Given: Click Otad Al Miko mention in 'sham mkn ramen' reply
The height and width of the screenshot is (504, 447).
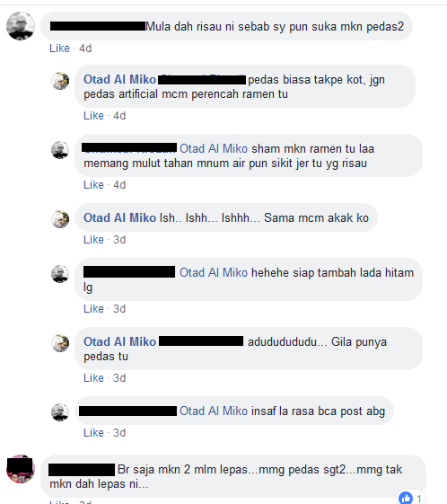Looking at the screenshot, I should pos(214,148).
